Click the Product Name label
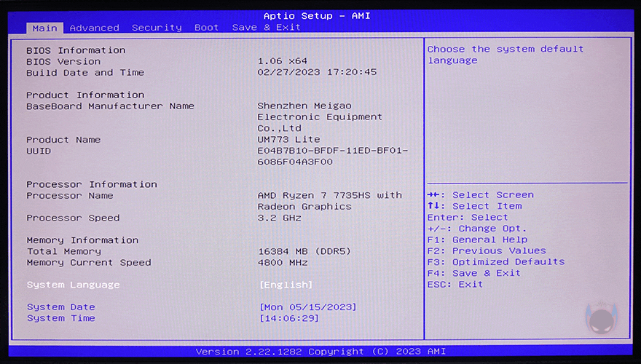Image resolution: width=641 pixels, height=364 pixels. click(63, 140)
